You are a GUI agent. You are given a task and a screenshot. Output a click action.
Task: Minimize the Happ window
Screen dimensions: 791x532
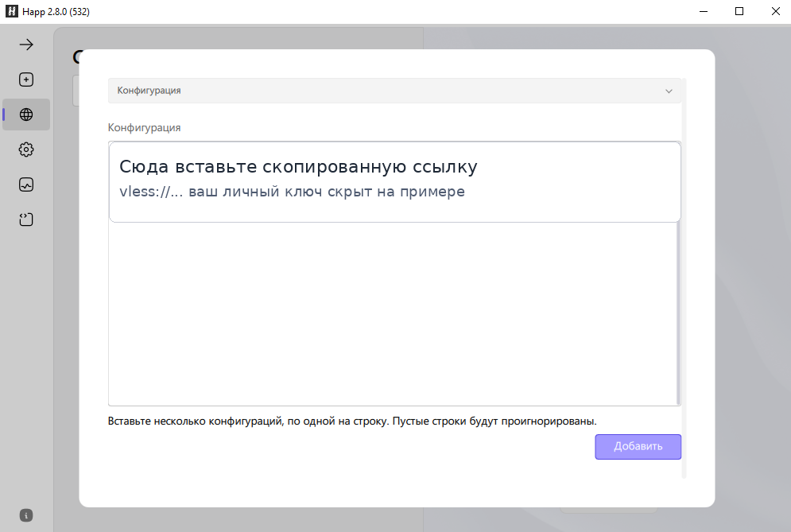click(703, 11)
